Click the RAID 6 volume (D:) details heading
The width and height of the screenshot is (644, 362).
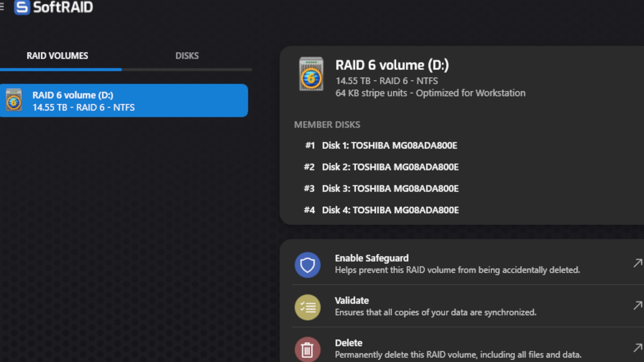point(392,65)
